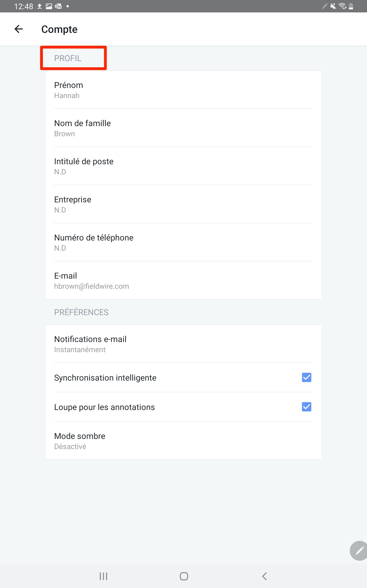
Task: Edit the Prénom field Hannah
Action: coord(183,90)
